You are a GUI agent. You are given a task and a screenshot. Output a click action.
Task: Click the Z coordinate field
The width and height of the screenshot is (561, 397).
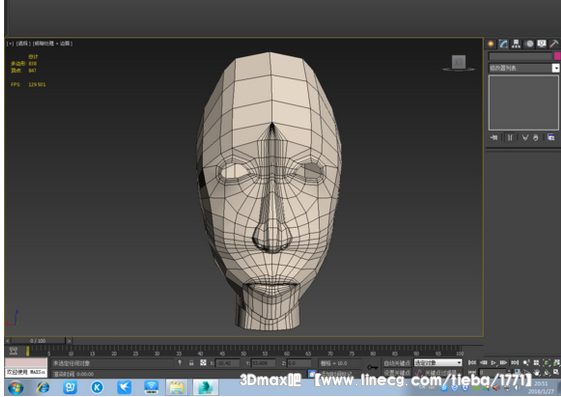[x=299, y=363]
